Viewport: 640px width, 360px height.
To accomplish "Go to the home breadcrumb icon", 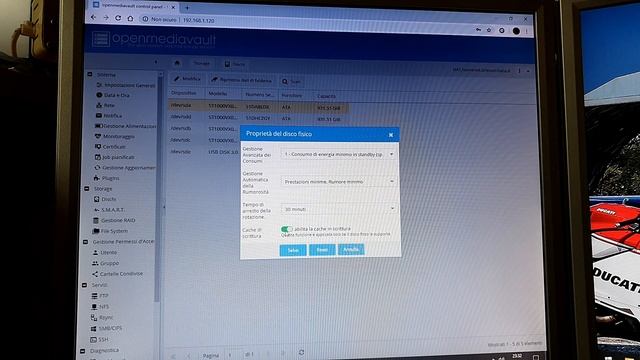I will [x=177, y=63].
